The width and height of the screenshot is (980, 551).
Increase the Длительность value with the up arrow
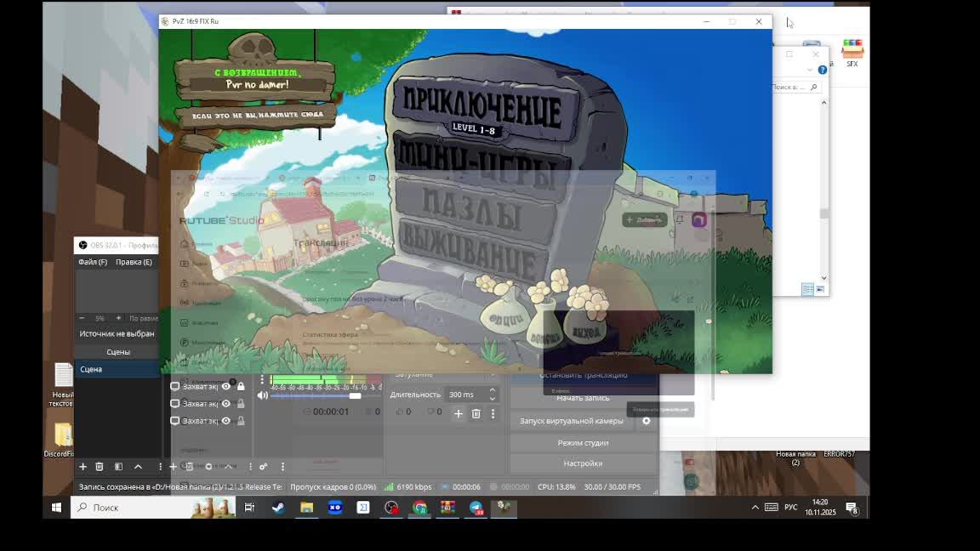click(493, 389)
